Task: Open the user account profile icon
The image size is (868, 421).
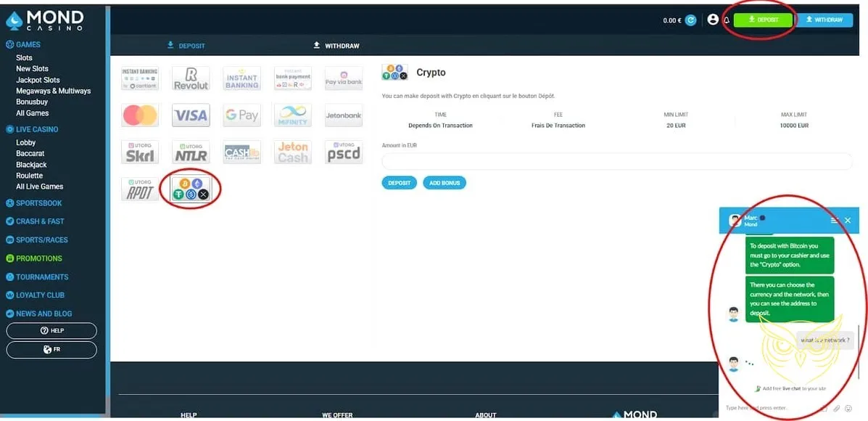Action: (713, 20)
